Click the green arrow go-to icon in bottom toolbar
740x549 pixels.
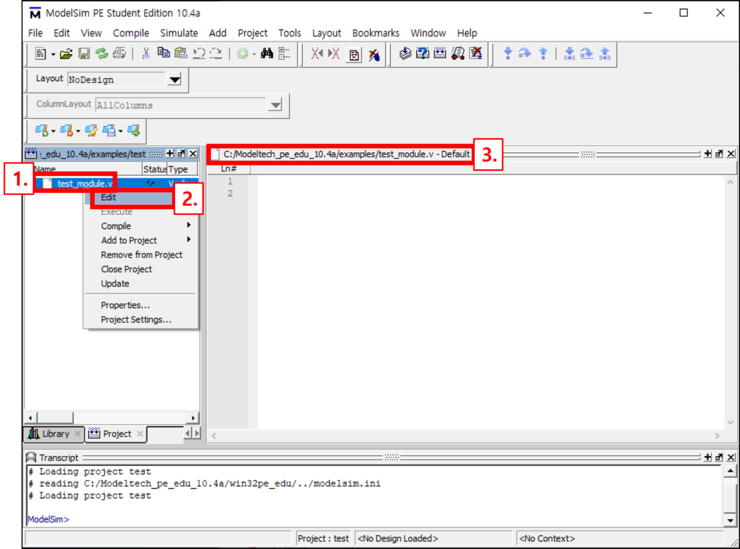[x=134, y=130]
